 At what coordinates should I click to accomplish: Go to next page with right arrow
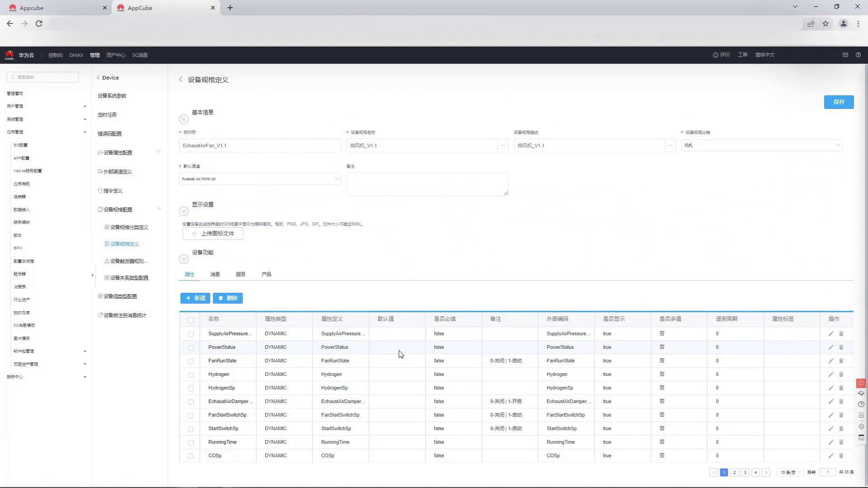coord(766,473)
